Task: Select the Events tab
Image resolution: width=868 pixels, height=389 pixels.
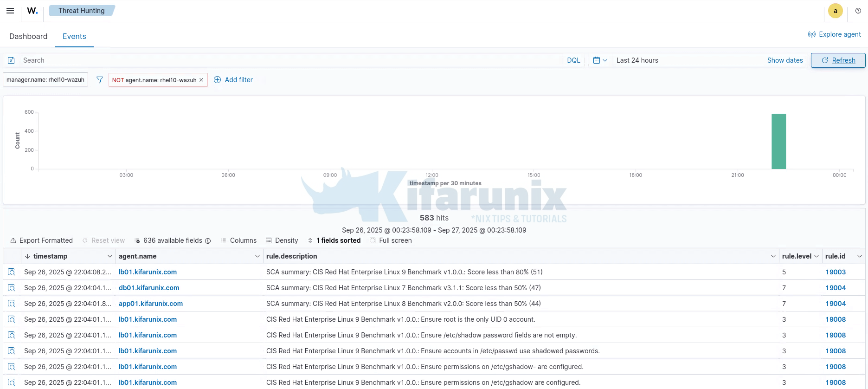Action: click(74, 36)
